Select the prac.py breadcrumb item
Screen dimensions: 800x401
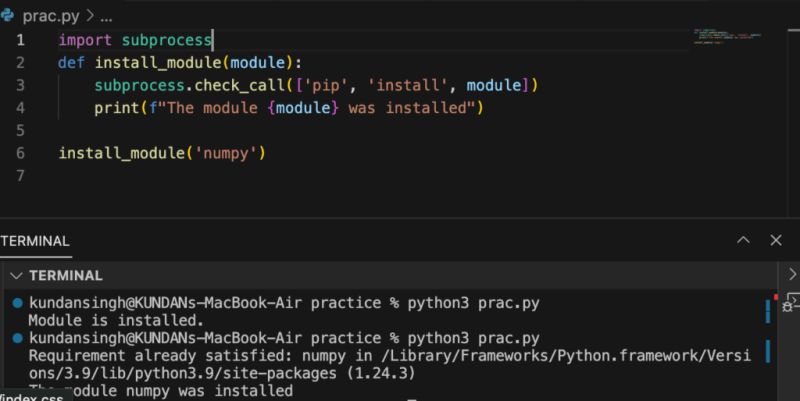pyautogui.click(x=51, y=16)
